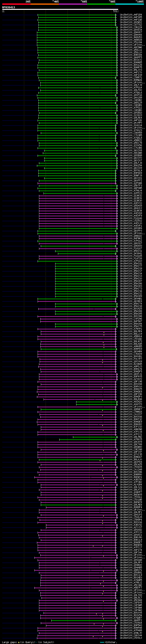This screenshot has width=146, height=644.
Task: Select the UniRef100_C5MR71 label
Action: pos(131,77)
